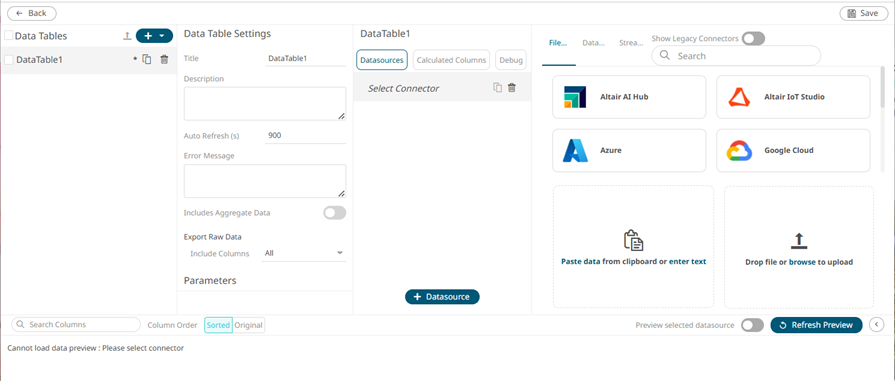Click the Description text area

point(265,103)
